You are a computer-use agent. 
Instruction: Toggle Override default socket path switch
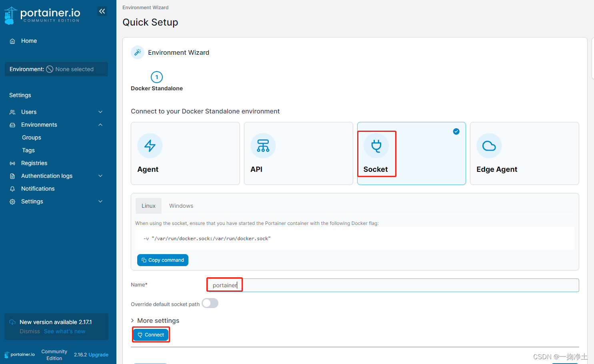(210, 303)
